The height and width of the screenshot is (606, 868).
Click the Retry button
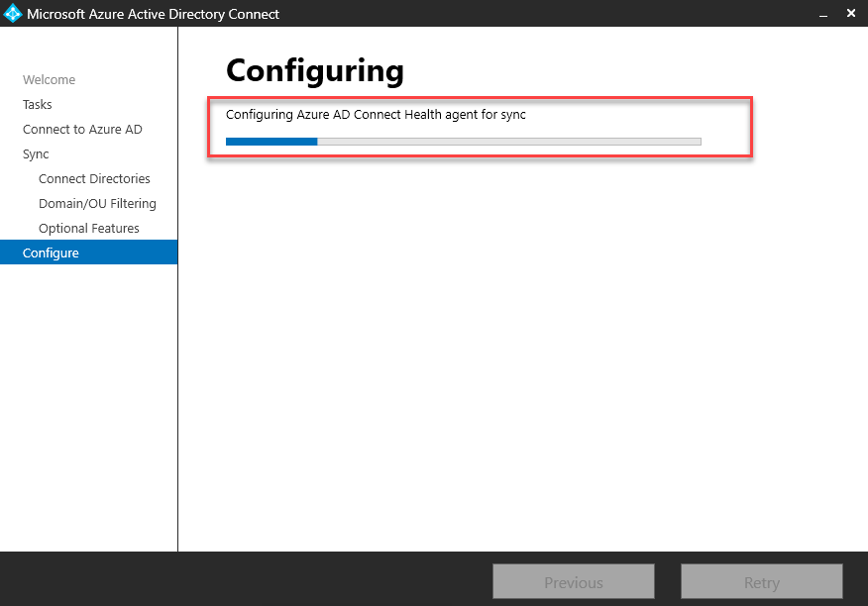click(762, 581)
